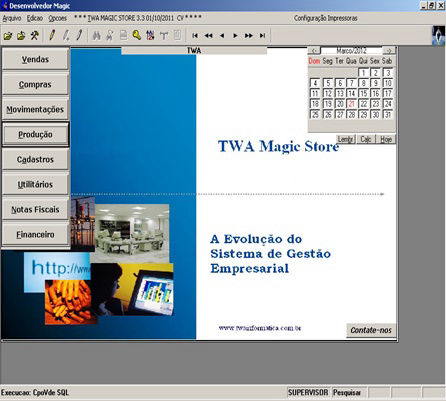
Task: Click the yellow key icon
Action: [x=137, y=35]
